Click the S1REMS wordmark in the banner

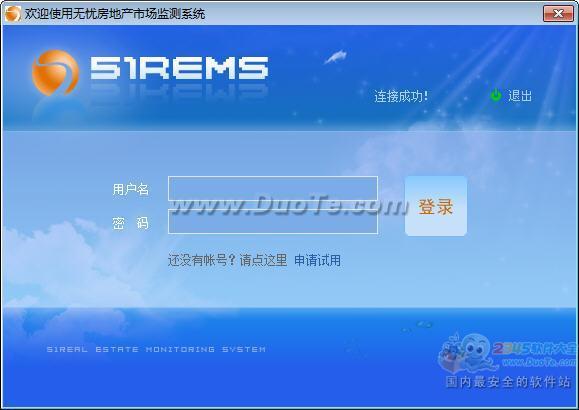[x=179, y=68]
